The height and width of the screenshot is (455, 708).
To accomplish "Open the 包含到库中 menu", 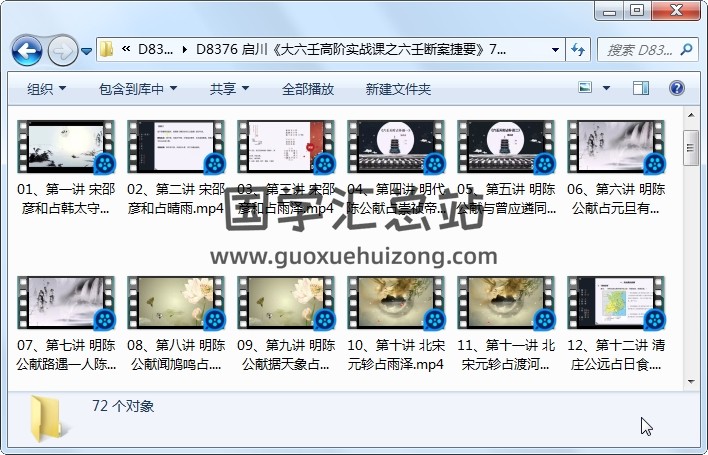I will (138, 89).
